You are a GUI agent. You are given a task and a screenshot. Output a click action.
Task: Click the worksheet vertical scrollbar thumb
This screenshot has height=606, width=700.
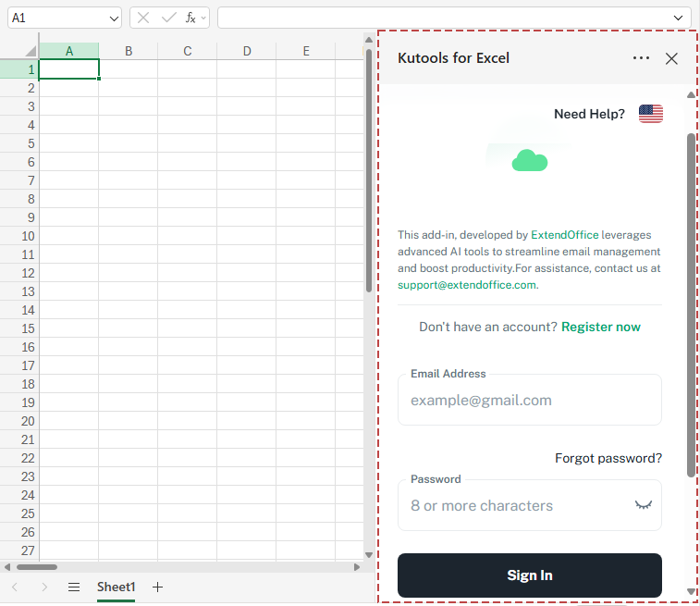[x=369, y=170]
